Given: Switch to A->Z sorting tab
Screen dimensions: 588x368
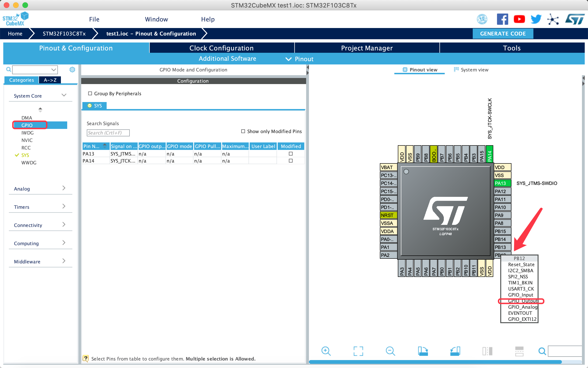Looking at the screenshot, I should tap(50, 80).
